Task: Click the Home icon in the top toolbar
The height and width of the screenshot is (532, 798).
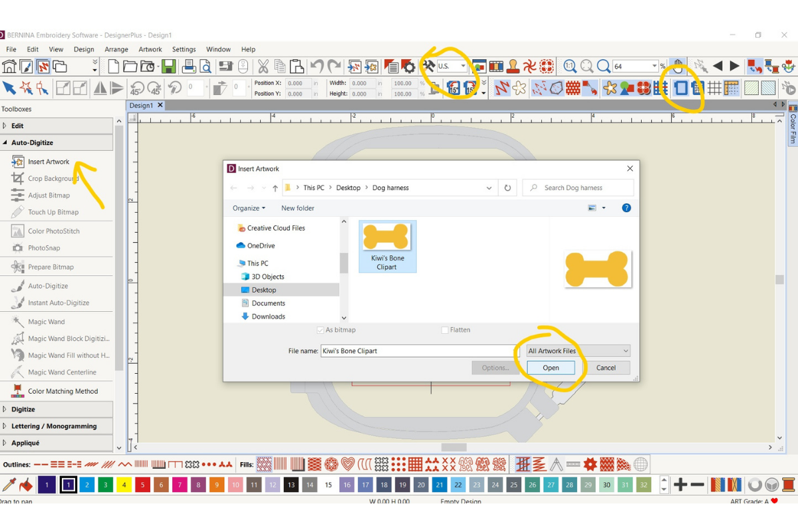Action: click(9, 66)
